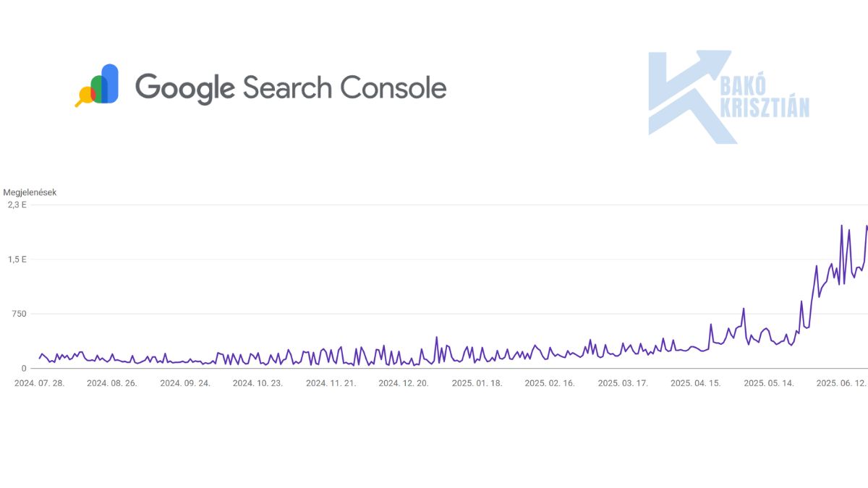Screen dimensions: 868x488
Task: Select the 2025. 03. 17. date label
Action: point(623,383)
